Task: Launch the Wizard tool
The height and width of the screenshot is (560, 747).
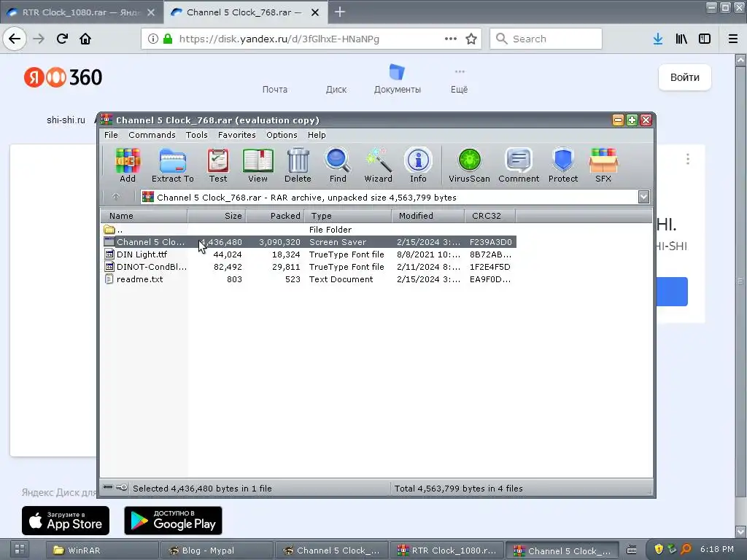Action: point(379,166)
